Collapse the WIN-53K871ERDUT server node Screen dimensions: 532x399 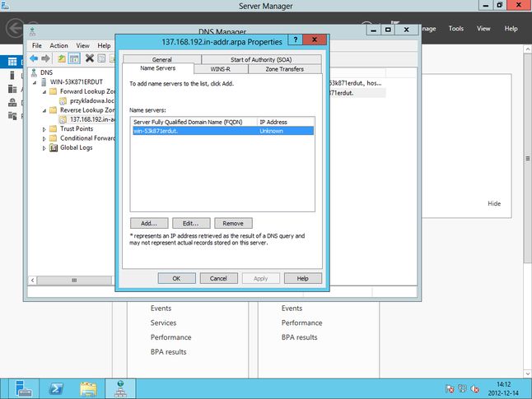tap(35, 82)
